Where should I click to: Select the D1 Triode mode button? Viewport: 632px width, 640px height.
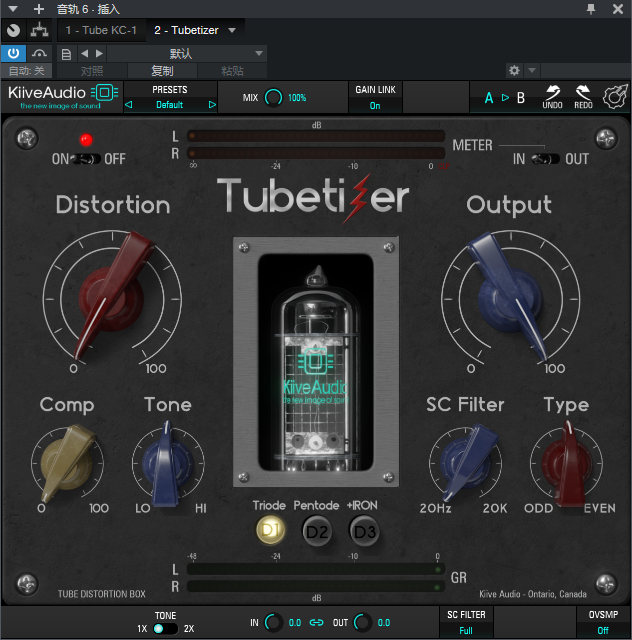click(x=270, y=531)
